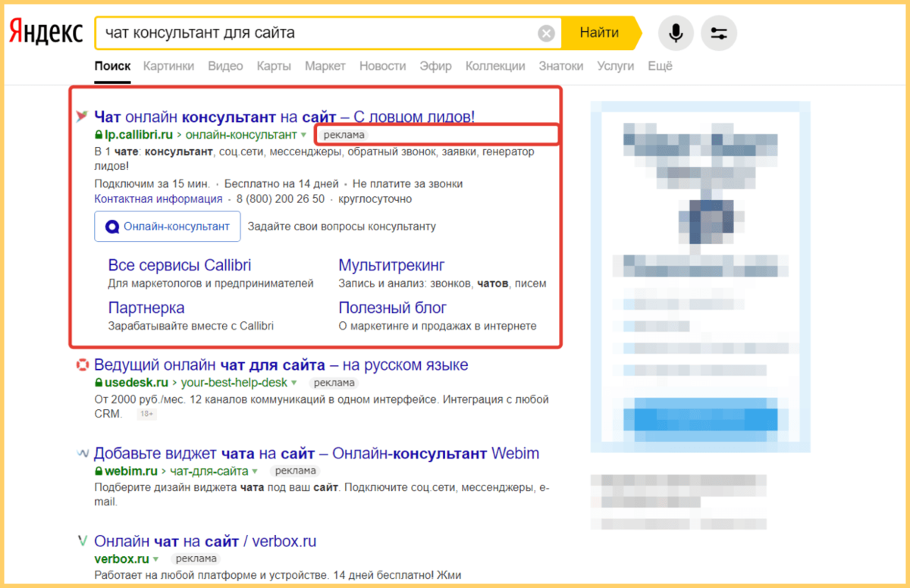Image resolution: width=910 pixels, height=588 pixels.
Task: Click the lock icon before usedesk.ru
Action: (x=99, y=383)
